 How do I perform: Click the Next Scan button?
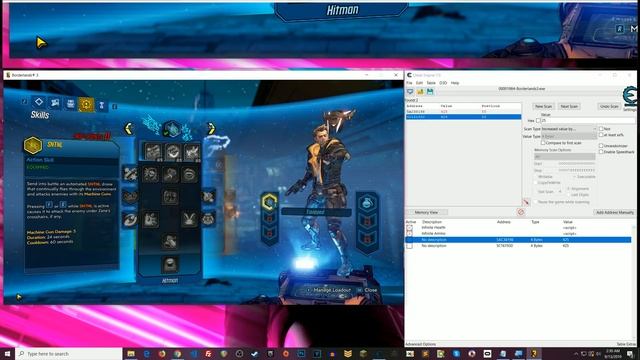569,106
